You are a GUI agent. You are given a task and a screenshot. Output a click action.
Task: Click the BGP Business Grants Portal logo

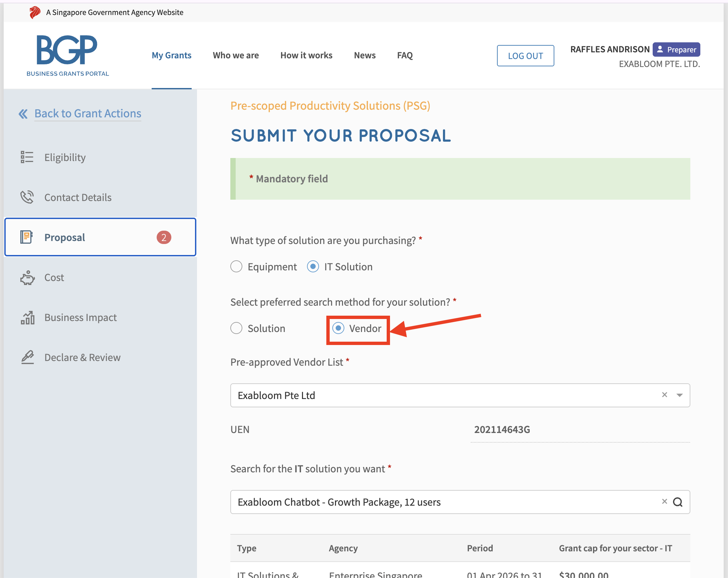pyautogui.click(x=68, y=55)
